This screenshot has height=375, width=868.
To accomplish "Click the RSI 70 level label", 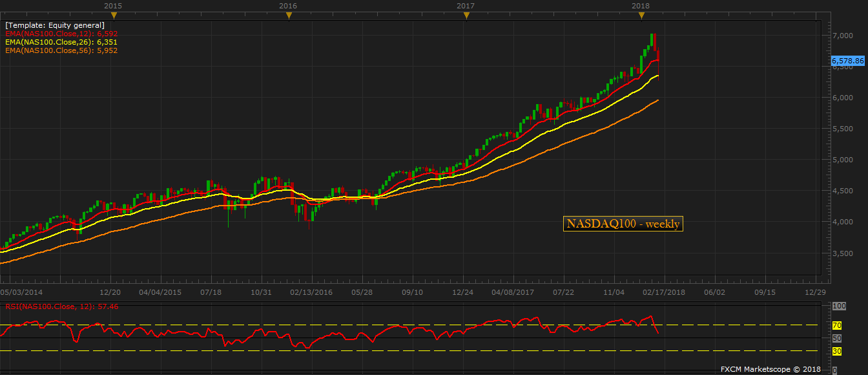I will click(x=837, y=325).
